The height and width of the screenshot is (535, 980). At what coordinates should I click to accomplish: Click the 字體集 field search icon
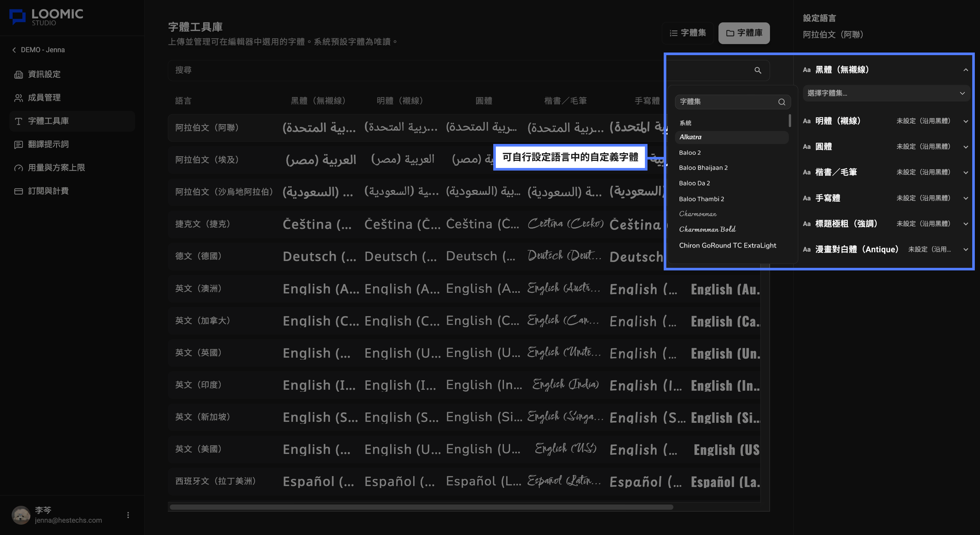click(781, 102)
